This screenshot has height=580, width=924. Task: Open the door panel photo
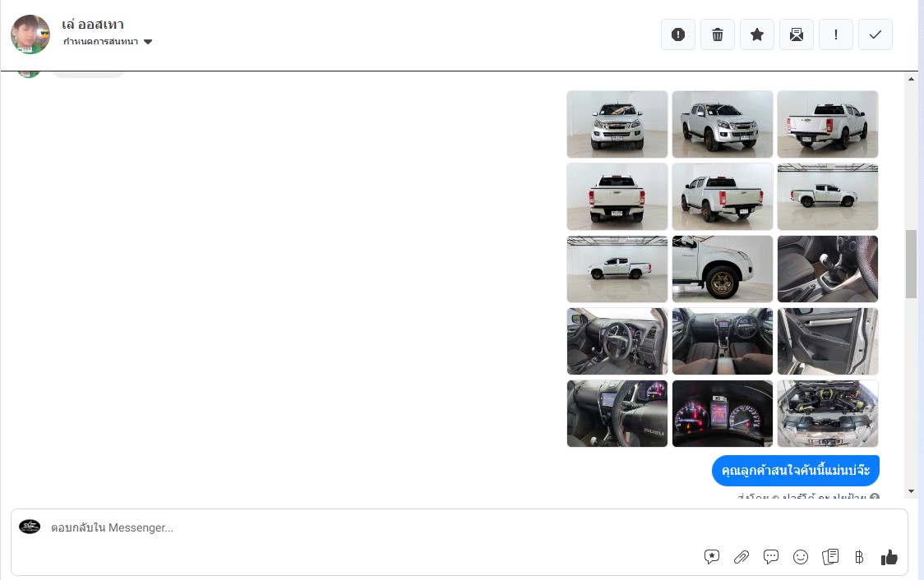(x=827, y=342)
